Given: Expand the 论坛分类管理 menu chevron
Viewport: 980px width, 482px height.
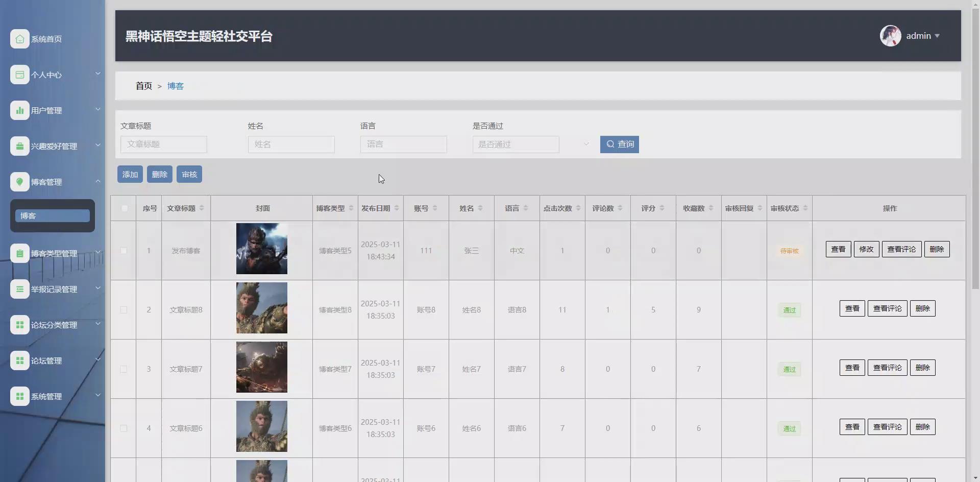Looking at the screenshot, I should click(x=97, y=324).
